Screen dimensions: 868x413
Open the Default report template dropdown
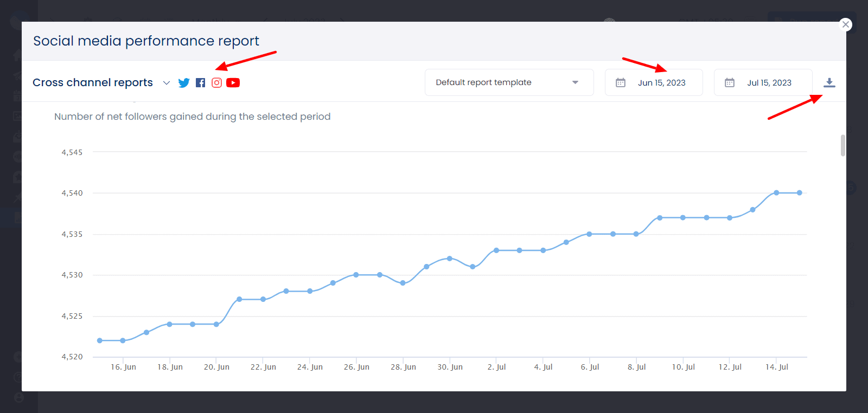(508, 82)
